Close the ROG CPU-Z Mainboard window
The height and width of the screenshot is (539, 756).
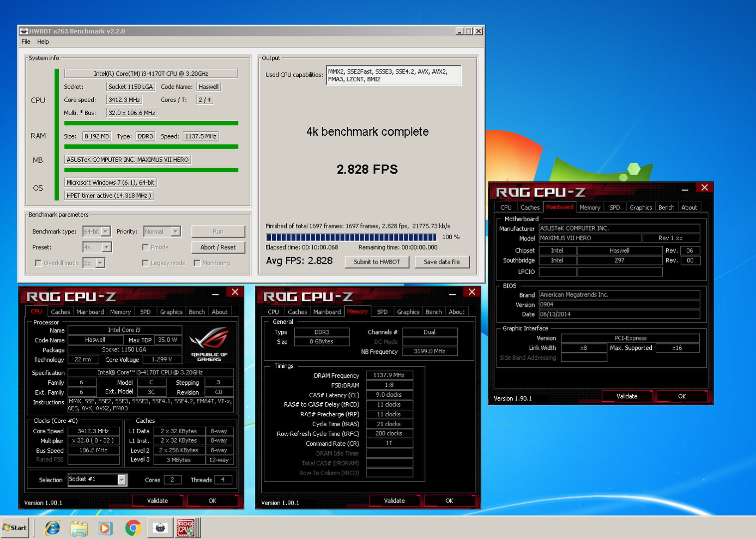click(704, 188)
